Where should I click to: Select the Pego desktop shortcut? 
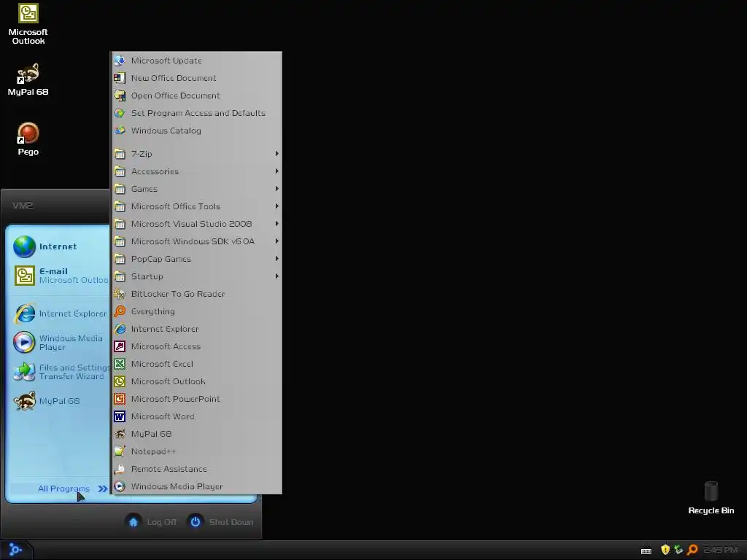[x=28, y=139]
